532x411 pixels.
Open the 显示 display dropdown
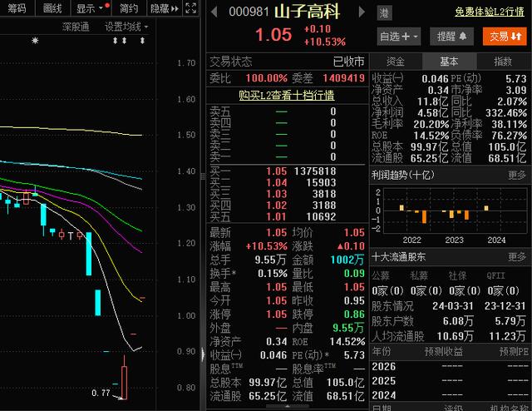click(x=91, y=8)
